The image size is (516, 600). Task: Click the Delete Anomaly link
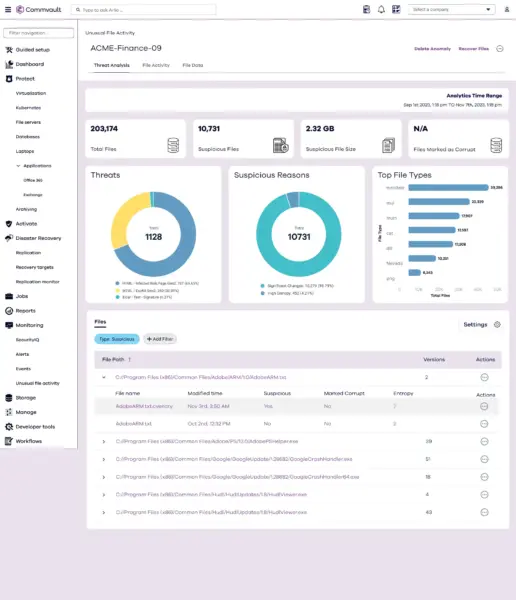click(x=432, y=49)
